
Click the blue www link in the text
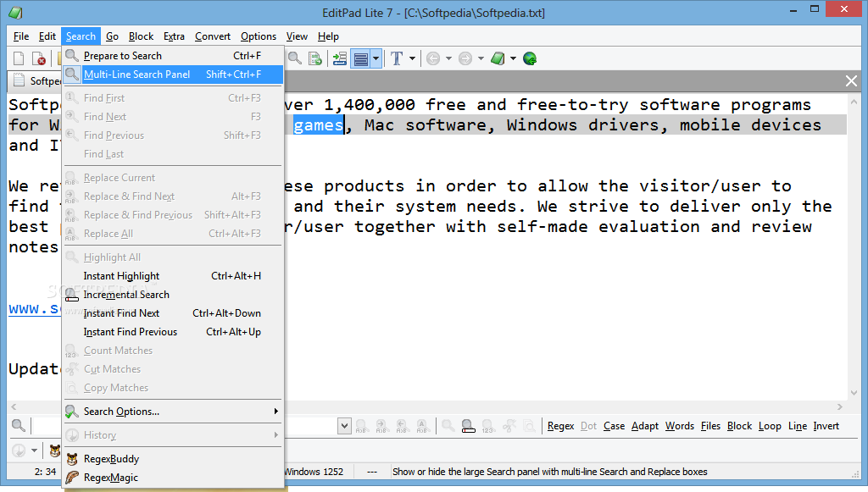[x=34, y=308]
